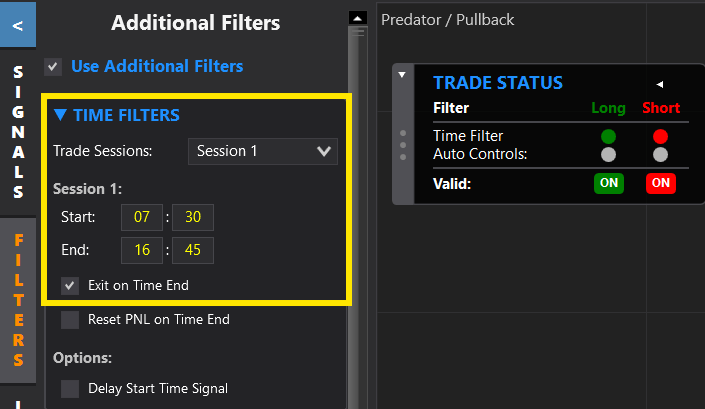Click the small arrow beside TRADE STATUS title

(659, 84)
